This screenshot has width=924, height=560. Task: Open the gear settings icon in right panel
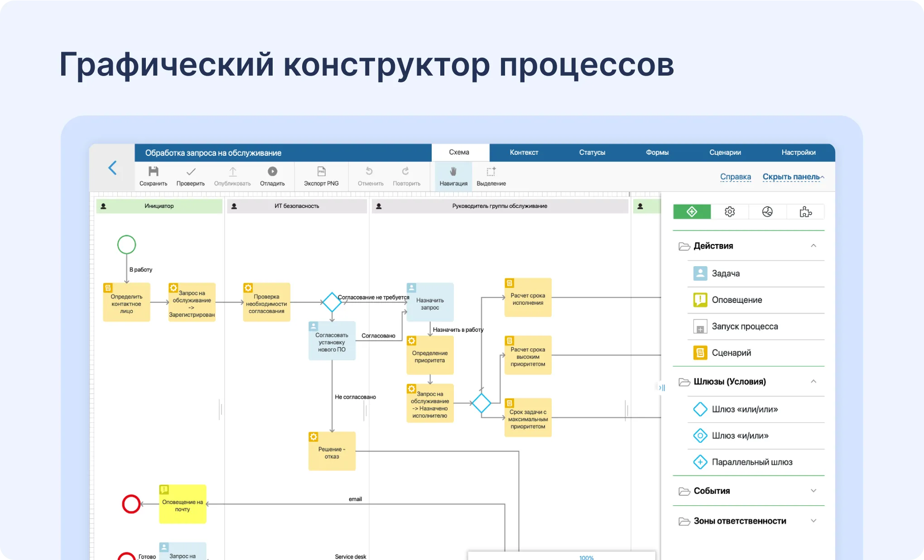click(730, 211)
